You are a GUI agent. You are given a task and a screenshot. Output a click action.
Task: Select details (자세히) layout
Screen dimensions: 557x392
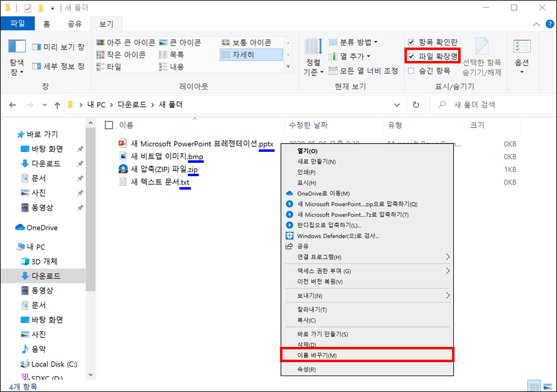[x=251, y=55]
